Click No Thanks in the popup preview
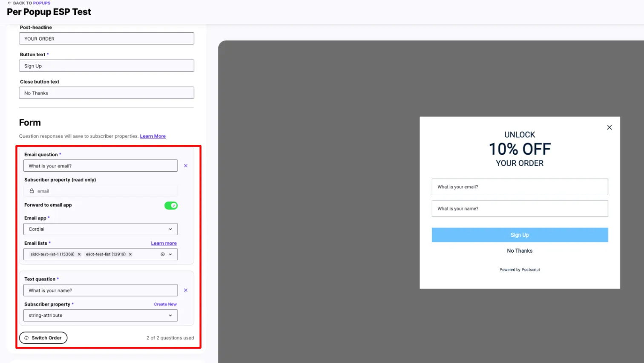Viewport: 644px width, 363px height. pyautogui.click(x=519, y=251)
